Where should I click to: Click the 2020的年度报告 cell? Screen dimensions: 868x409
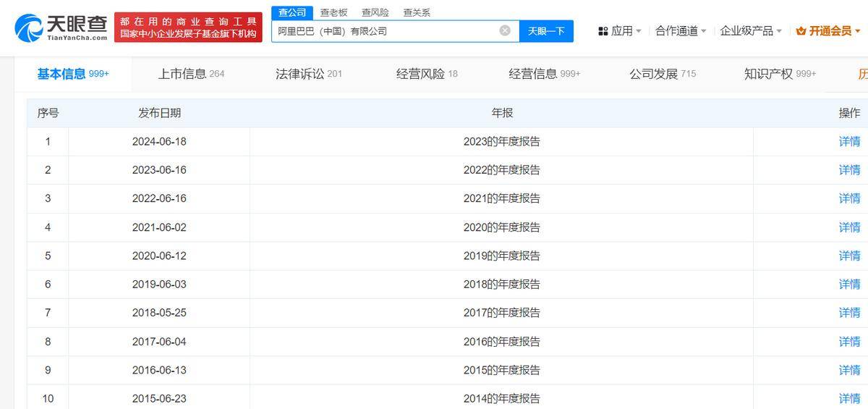[x=502, y=227]
